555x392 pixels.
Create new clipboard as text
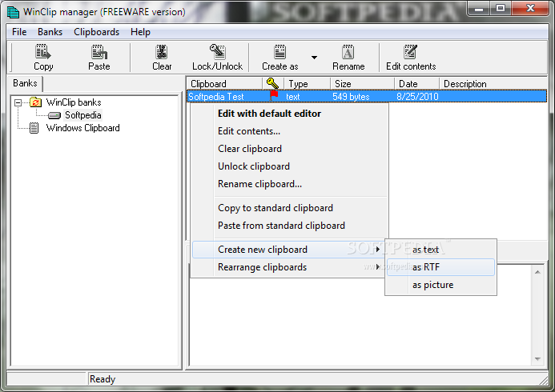pos(440,250)
